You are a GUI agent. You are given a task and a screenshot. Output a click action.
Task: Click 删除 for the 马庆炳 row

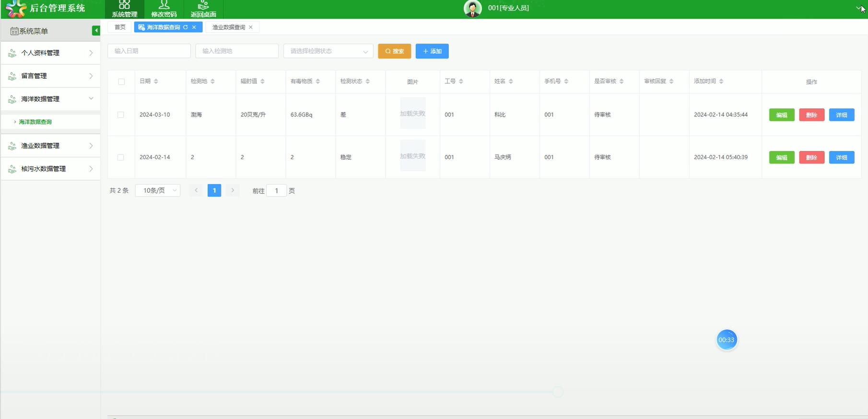click(x=811, y=157)
